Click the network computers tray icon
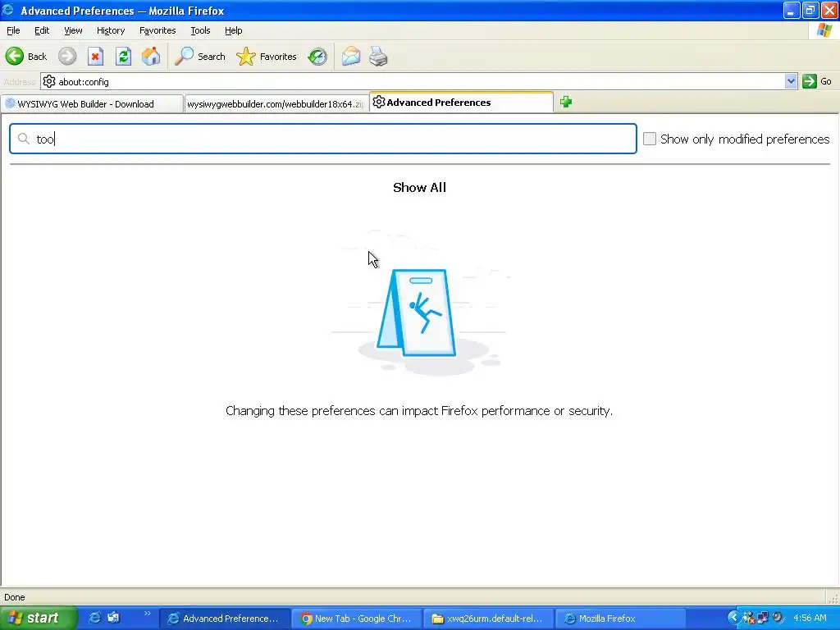 coord(763,618)
